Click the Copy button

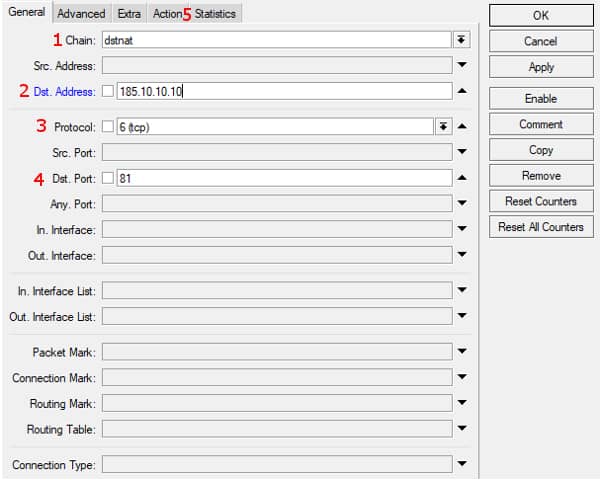[541, 150]
